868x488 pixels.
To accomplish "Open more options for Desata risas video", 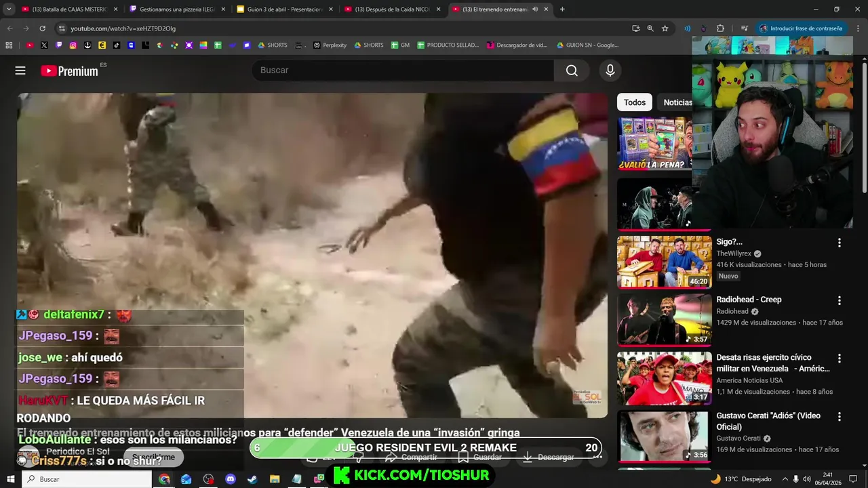I will [x=839, y=359].
